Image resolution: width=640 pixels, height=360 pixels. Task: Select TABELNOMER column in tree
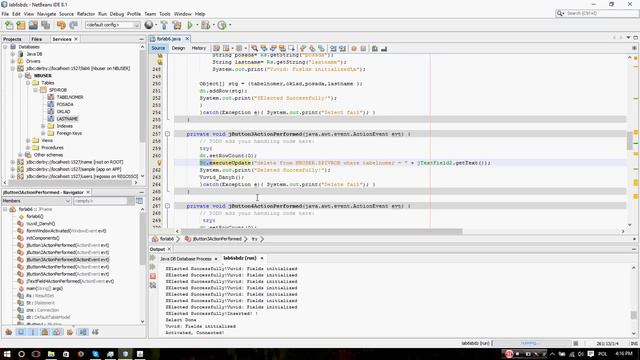[x=69, y=97]
